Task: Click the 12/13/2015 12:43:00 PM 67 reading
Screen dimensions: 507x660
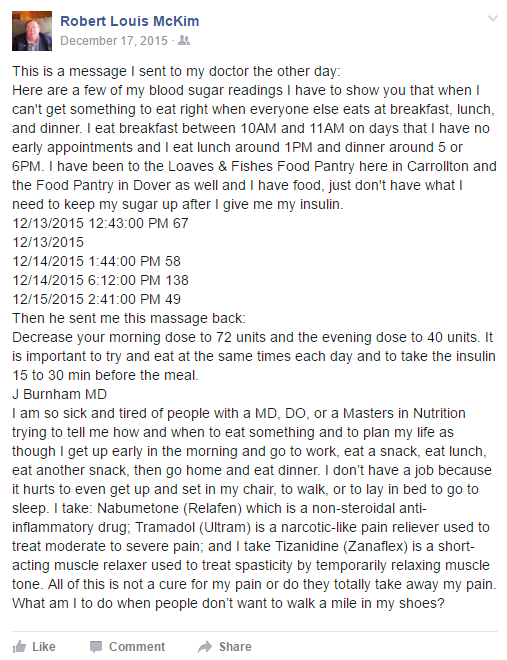Action: click(x=100, y=223)
